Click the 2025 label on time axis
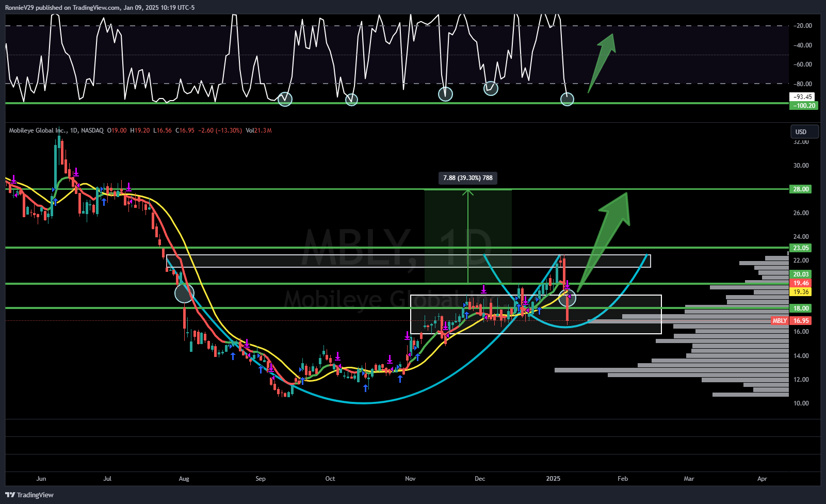This screenshot has height=504, width=826. [553, 479]
